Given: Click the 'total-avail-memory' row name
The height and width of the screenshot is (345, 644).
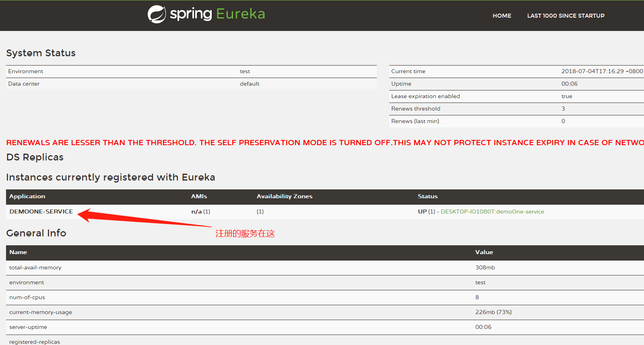Looking at the screenshot, I should 35,267.
